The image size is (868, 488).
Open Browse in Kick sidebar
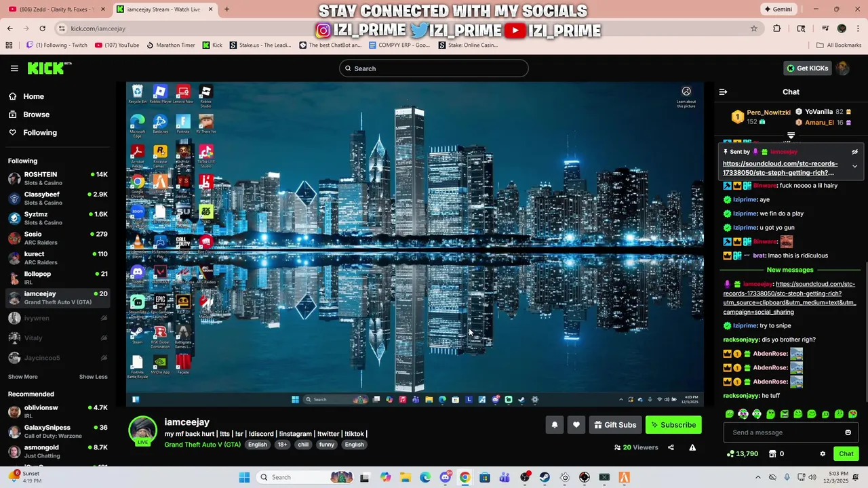(30, 115)
